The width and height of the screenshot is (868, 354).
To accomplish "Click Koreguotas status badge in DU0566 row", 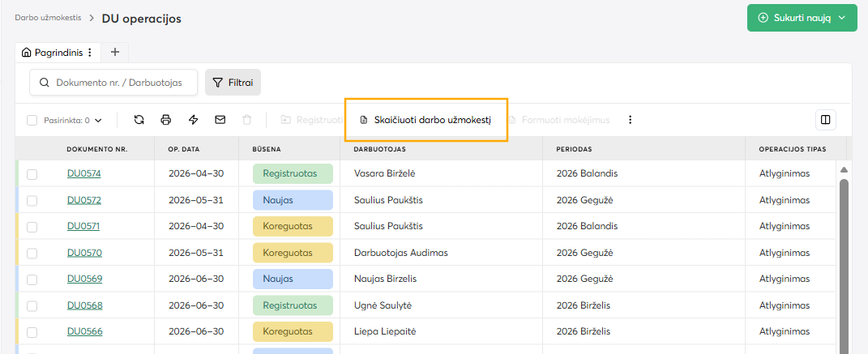I will pyautogui.click(x=293, y=331).
